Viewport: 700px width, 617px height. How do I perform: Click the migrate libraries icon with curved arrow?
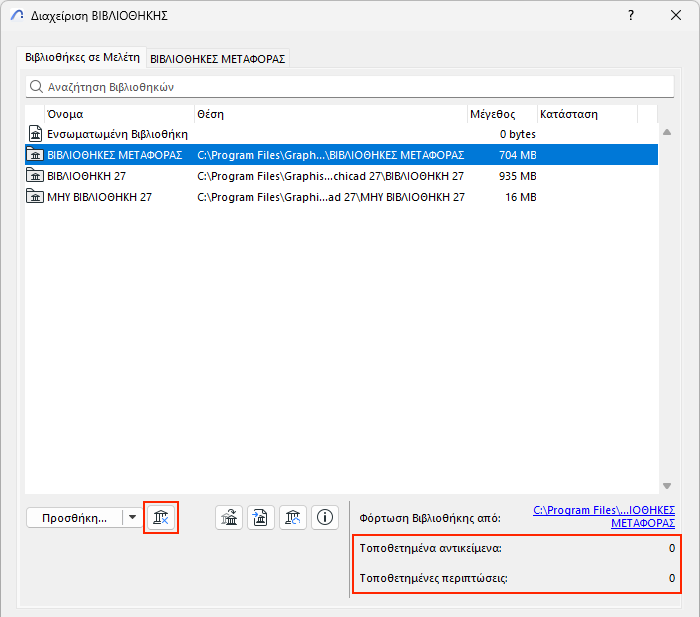(x=229, y=517)
